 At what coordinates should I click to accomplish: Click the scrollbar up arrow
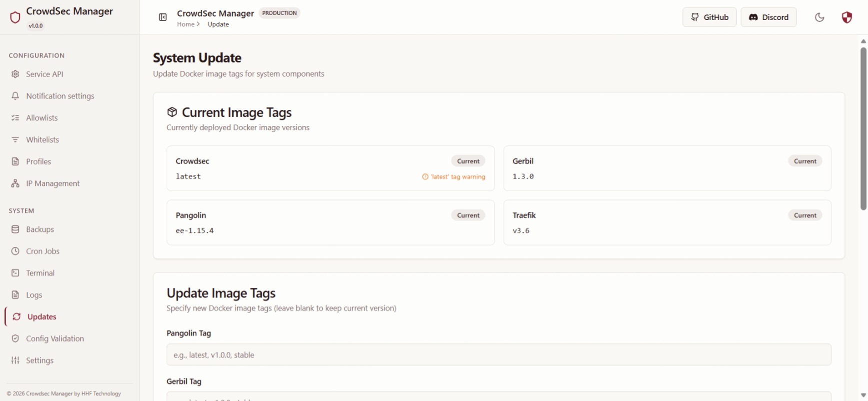click(x=863, y=41)
